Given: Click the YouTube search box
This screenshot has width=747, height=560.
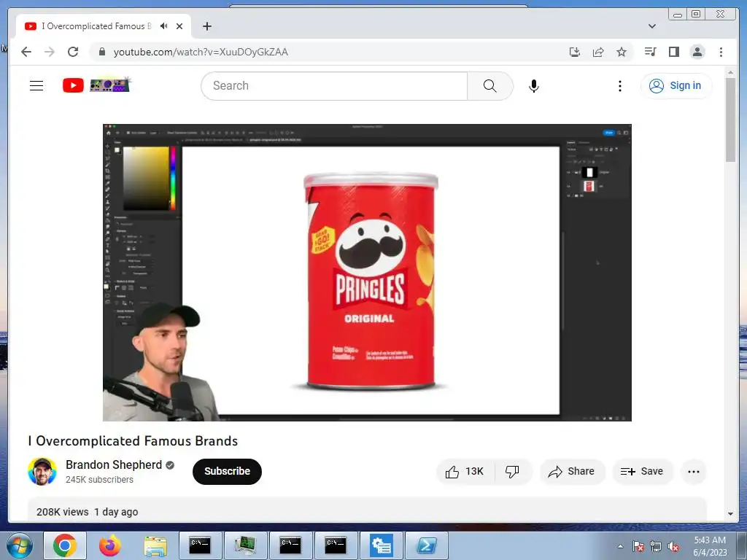Looking at the screenshot, I should (334, 86).
